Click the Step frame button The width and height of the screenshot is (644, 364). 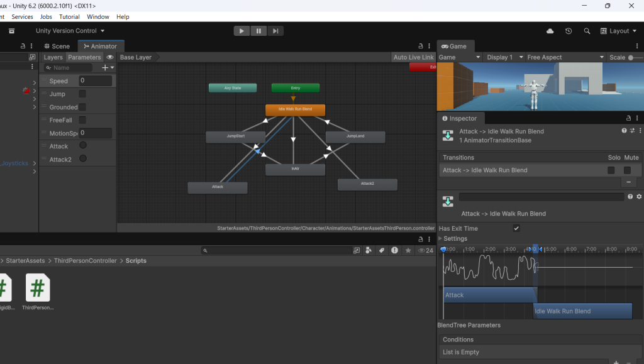point(275,31)
